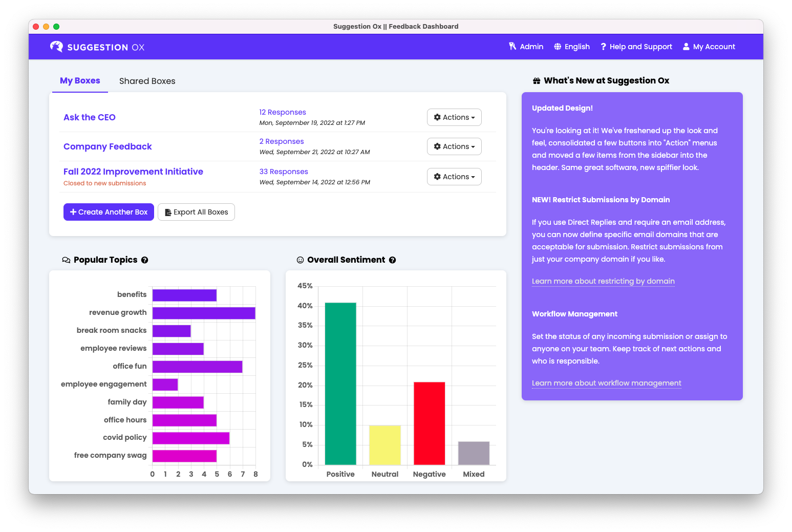Open Admin via the wrench icon

tap(512, 46)
